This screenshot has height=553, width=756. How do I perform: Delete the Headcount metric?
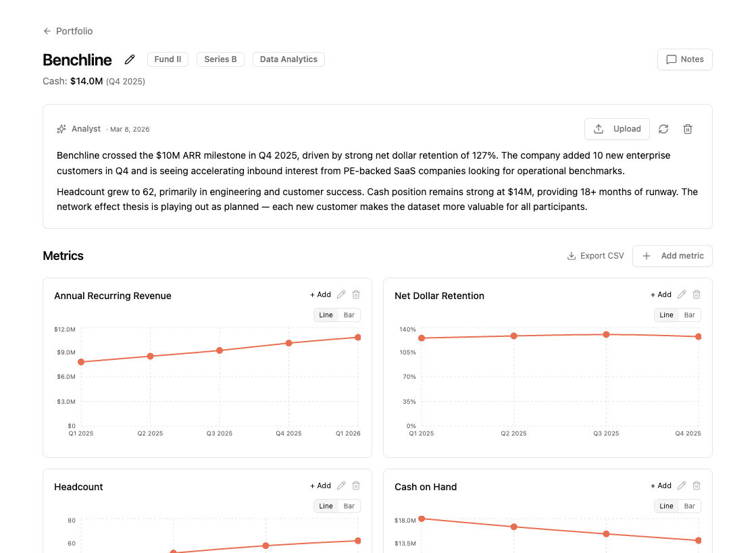click(x=356, y=485)
